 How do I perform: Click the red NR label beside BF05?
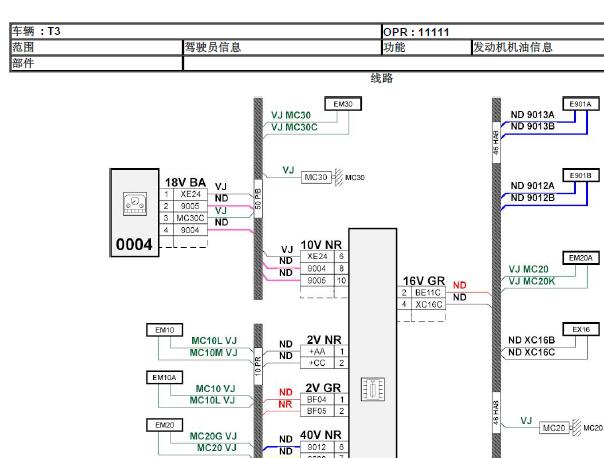point(285,404)
